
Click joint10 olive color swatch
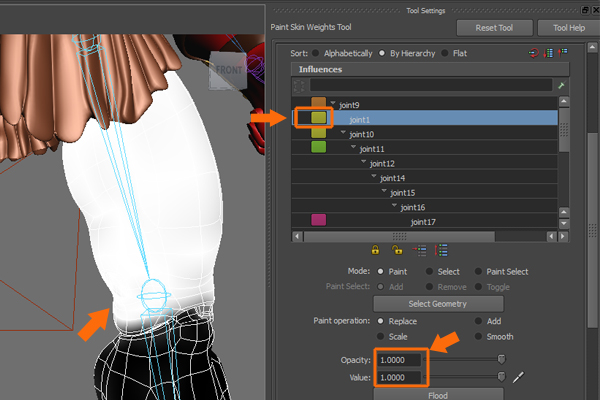pos(318,132)
